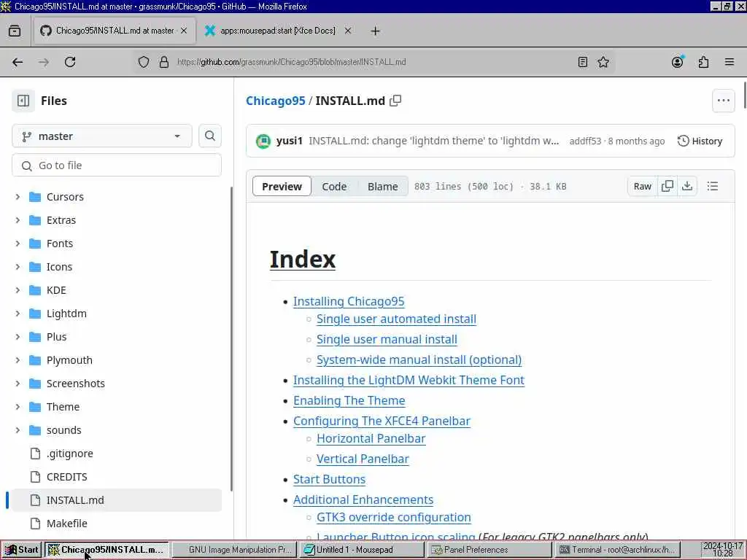Select INSTALL.md in file tree
Image resolution: width=747 pixels, height=560 pixels.
click(x=116, y=500)
